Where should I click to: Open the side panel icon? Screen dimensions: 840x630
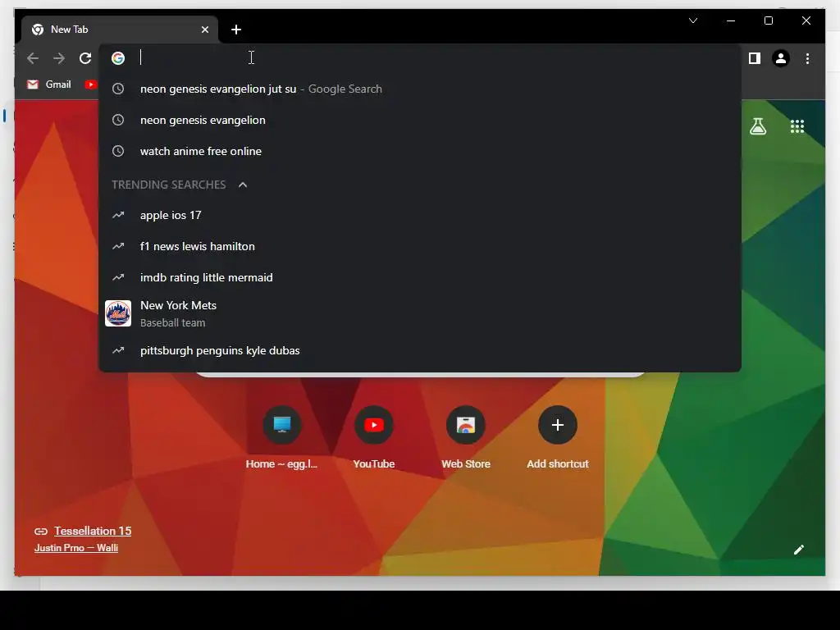coord(755,58)
